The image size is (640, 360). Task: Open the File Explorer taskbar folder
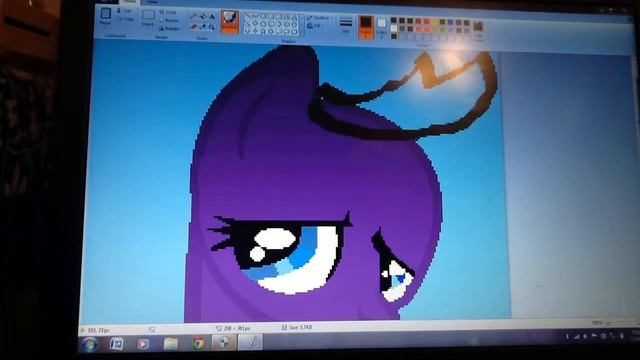point(171,344)
